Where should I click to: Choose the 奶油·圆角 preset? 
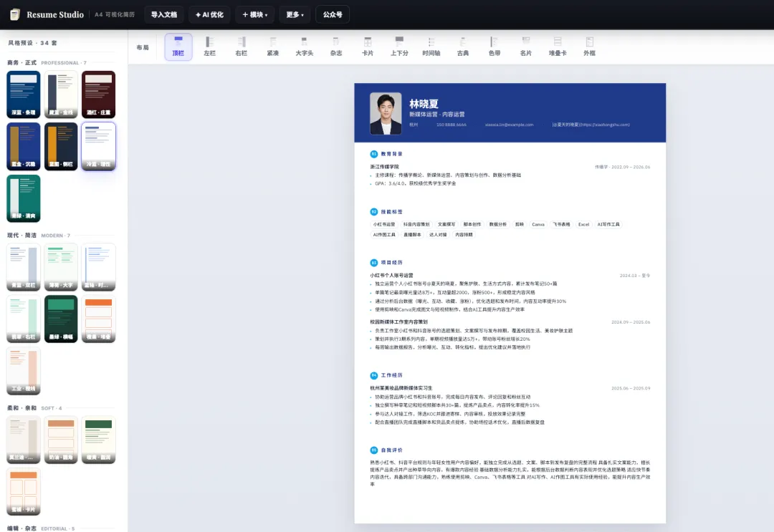pyautogui.click(x=61, y=440)
